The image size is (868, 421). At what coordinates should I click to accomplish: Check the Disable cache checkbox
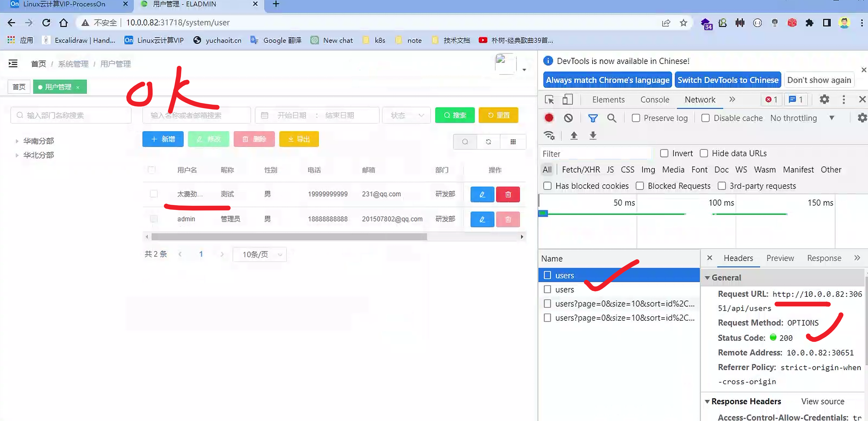pyautogui.click(x=705, y=118)
